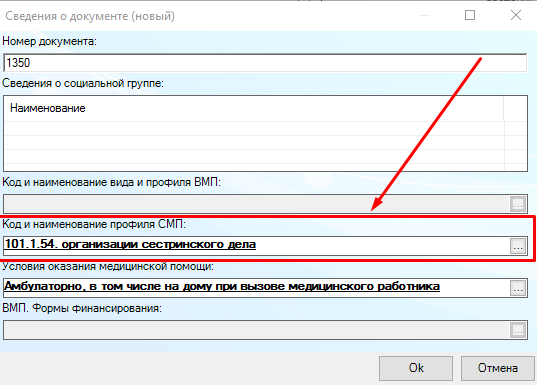Click the Наименование column header

click(x=253, y=108)
